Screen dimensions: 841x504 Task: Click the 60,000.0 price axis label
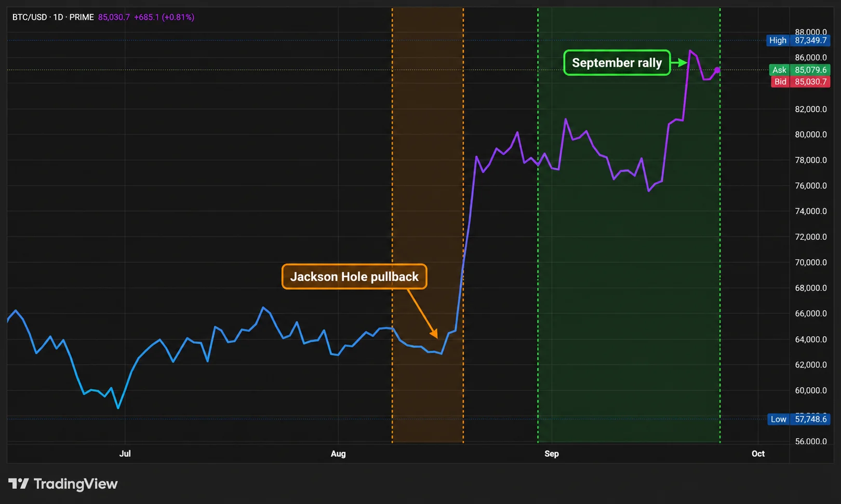coord(811,390)
